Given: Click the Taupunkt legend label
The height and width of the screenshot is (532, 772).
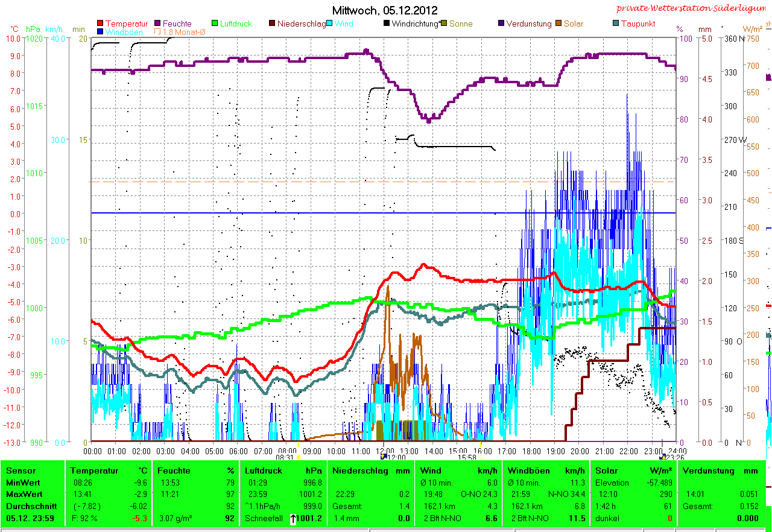Looking at the screenshot, I should 638,24.
